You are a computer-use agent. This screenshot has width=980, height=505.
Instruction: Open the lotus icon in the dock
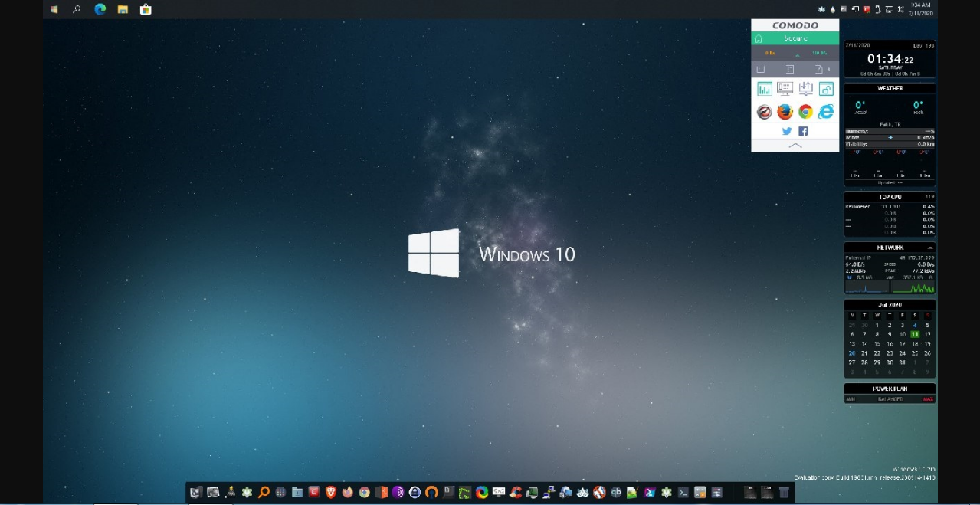(582, 492)
